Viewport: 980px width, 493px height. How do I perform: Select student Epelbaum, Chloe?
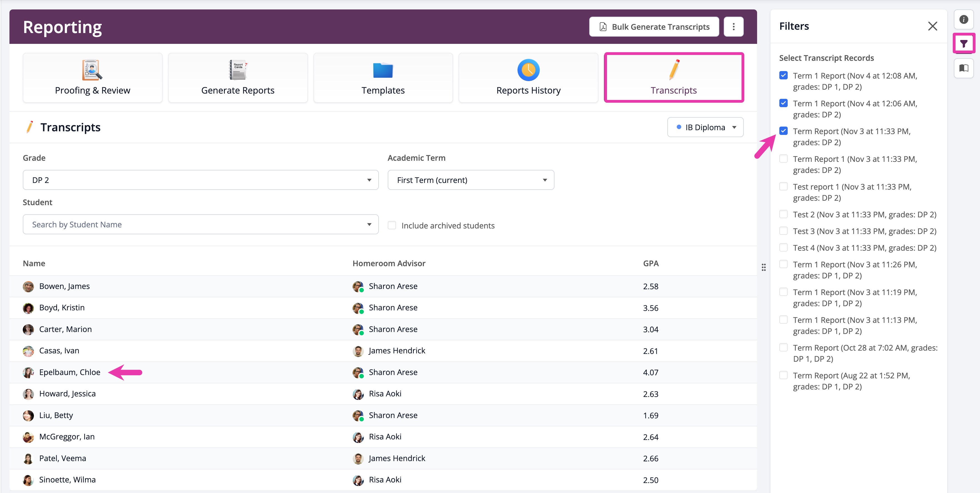(69, 372)
